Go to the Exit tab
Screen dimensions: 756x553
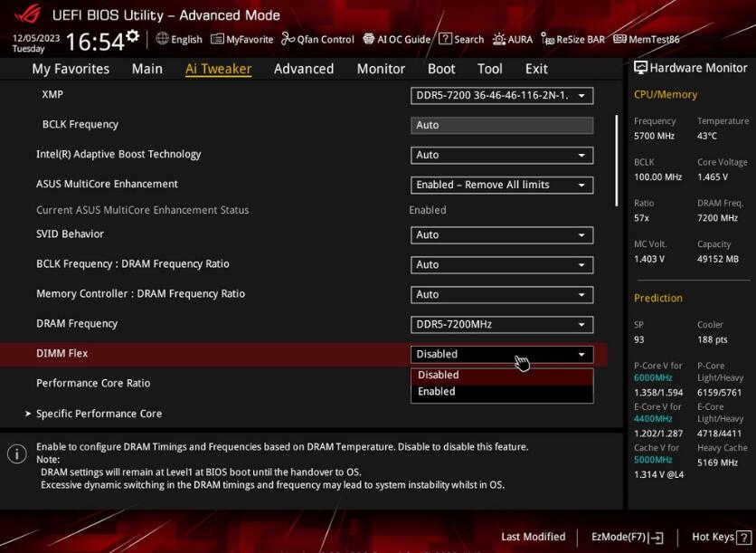[536, 69]
